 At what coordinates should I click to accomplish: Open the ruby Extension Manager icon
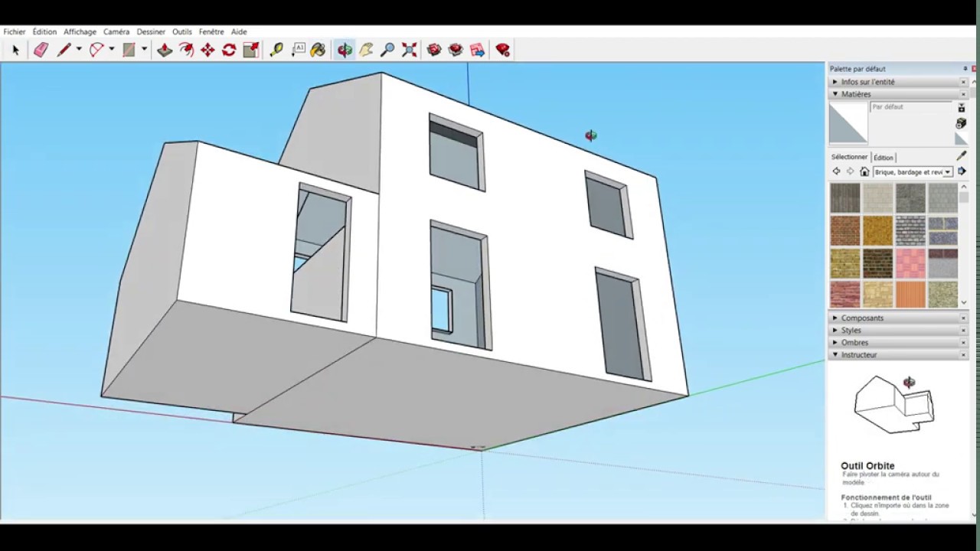[x=503, y=51]
